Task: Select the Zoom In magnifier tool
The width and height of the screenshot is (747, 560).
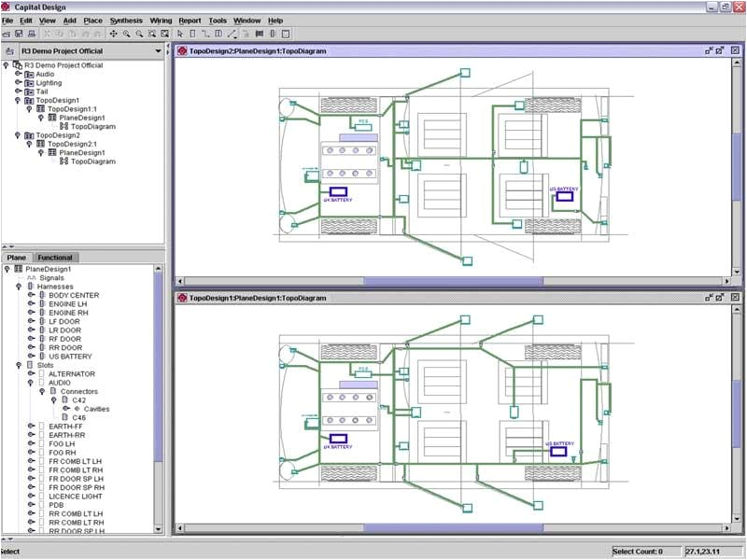Action: [127, 34]
